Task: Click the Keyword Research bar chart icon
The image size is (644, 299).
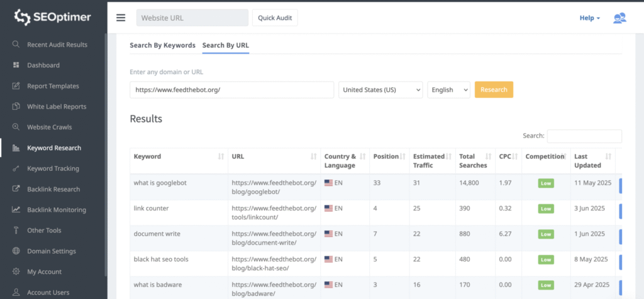Action: click(x=16, y=148)
